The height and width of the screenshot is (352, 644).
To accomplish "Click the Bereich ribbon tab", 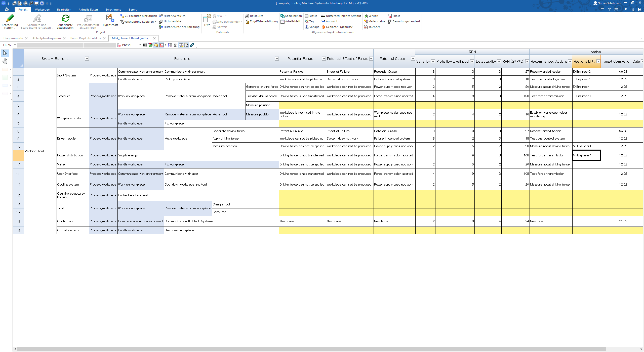I will click(x=134, y=10).
